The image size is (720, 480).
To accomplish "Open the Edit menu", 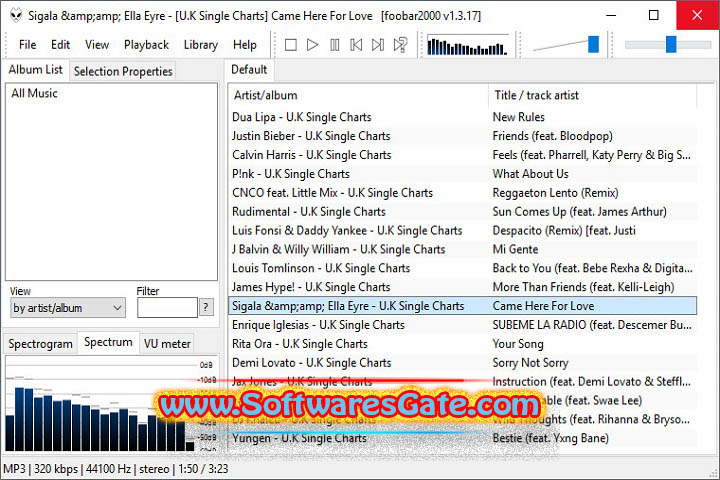I will (x=60, y=45).
